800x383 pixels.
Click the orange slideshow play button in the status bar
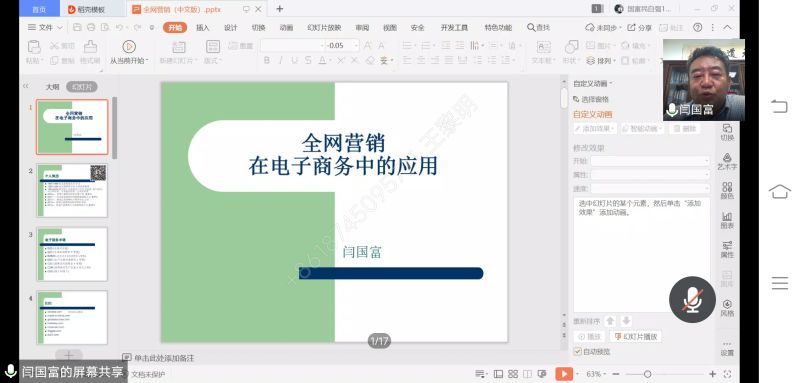[564, 374]
